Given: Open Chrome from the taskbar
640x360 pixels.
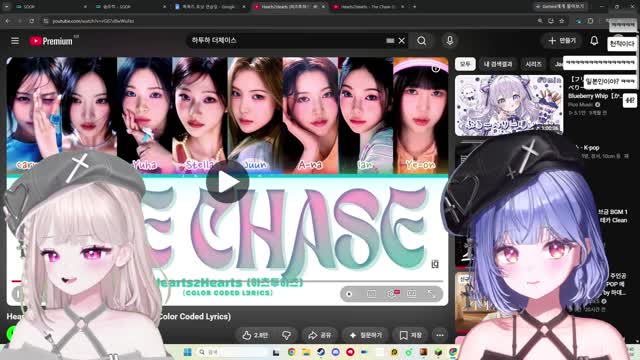Looking at the screenshot, I should (x=291, y=352).
